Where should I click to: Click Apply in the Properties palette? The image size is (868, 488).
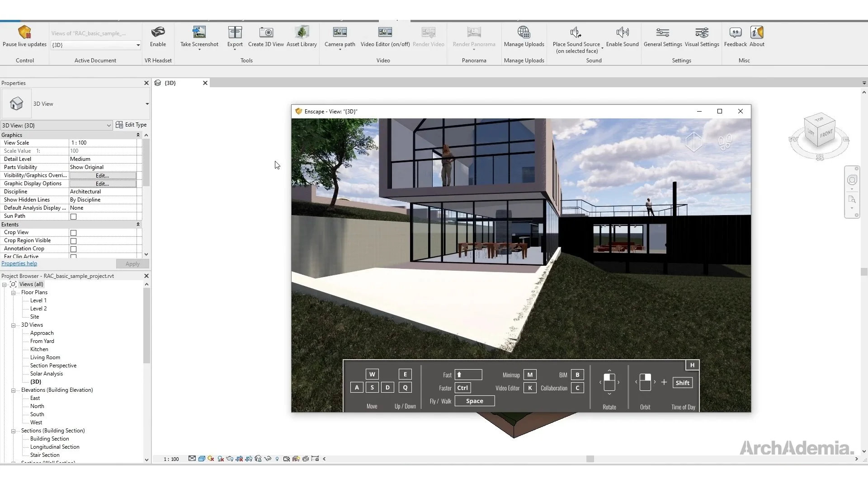(x=132, y=264)
